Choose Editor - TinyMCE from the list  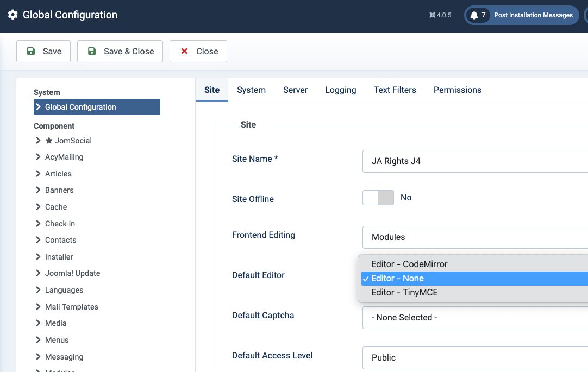[404, 292]
